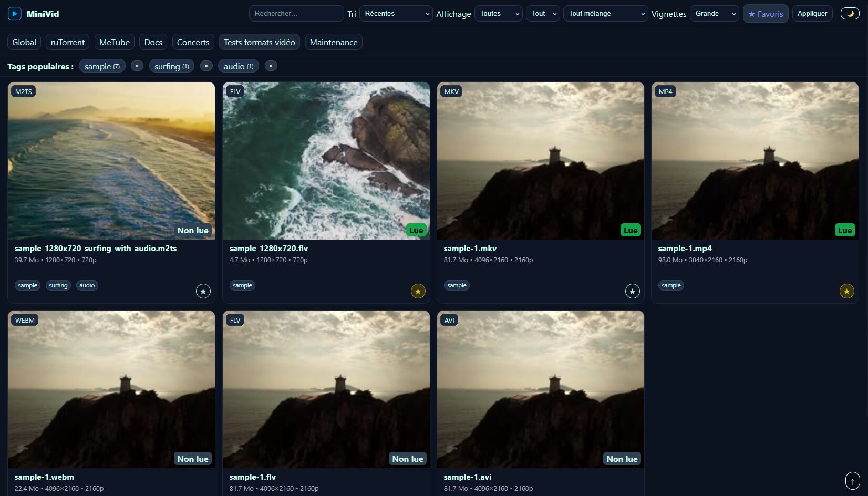
Task: Switch to the Global tab
Action: [x=24, y=42]
